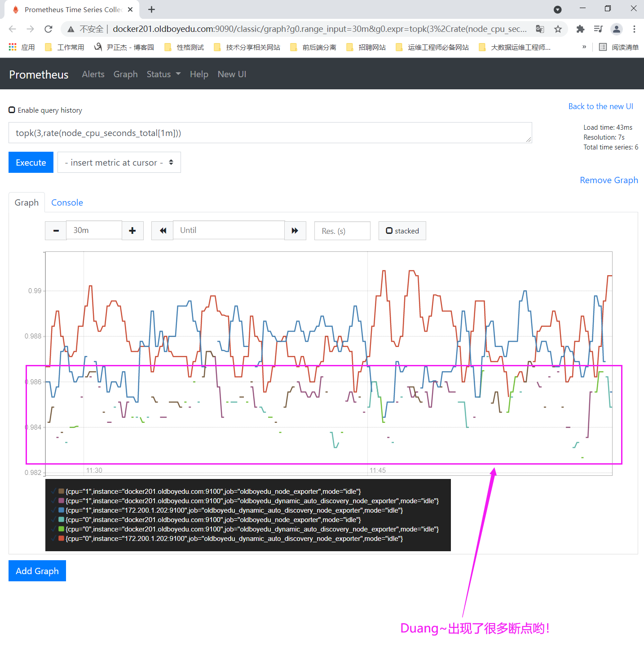644x663 pixels.
Task: Click the 30m range input
Action: coord(94,230)
